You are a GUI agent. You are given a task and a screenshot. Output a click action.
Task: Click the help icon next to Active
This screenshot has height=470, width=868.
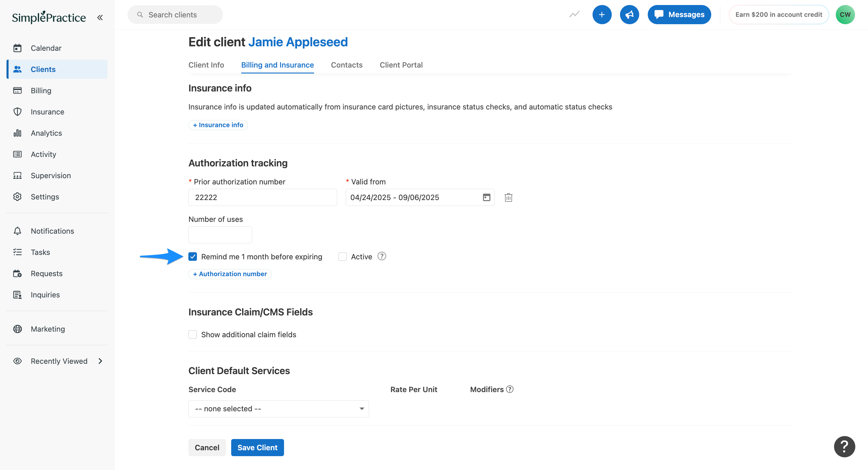pos(381,256)
